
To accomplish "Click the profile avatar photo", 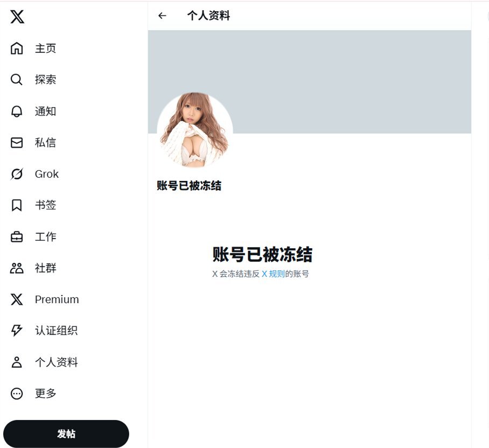I will pyautogui.click(x=195, y=130).
